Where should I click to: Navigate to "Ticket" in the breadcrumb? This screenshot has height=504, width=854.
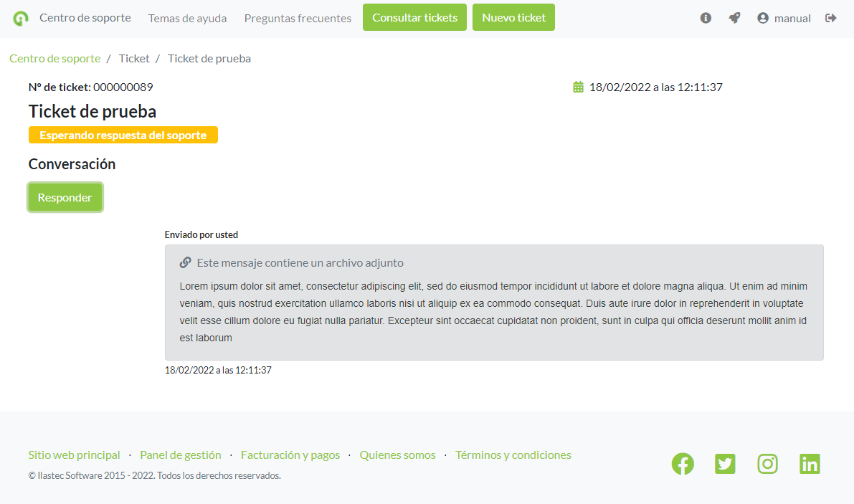click(x=134, y=58)
